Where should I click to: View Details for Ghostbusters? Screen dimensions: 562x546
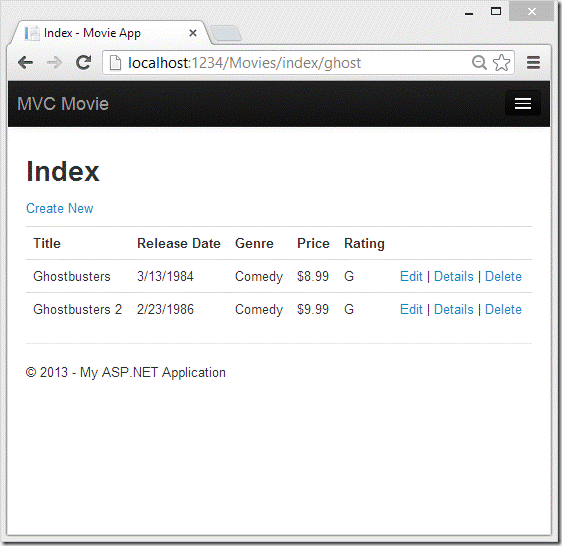(454, 276)
